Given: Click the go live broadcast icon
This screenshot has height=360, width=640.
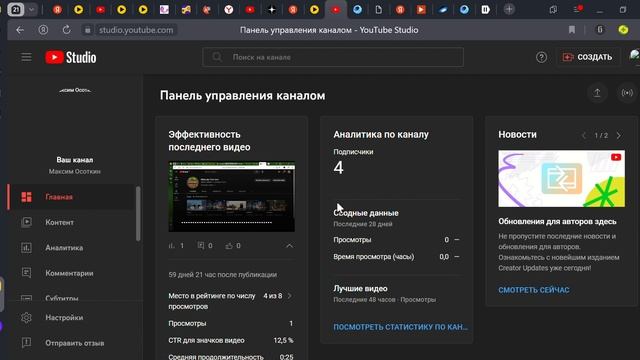Looking at the screenshot, I should click(627, 93).
